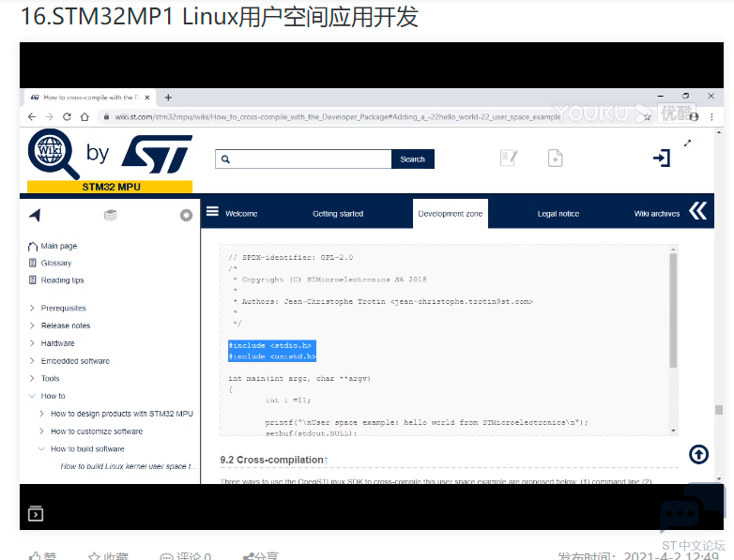Click the navigation arrow icon in sidebar
Screen dimensions: 734x560
click(35, 215)
